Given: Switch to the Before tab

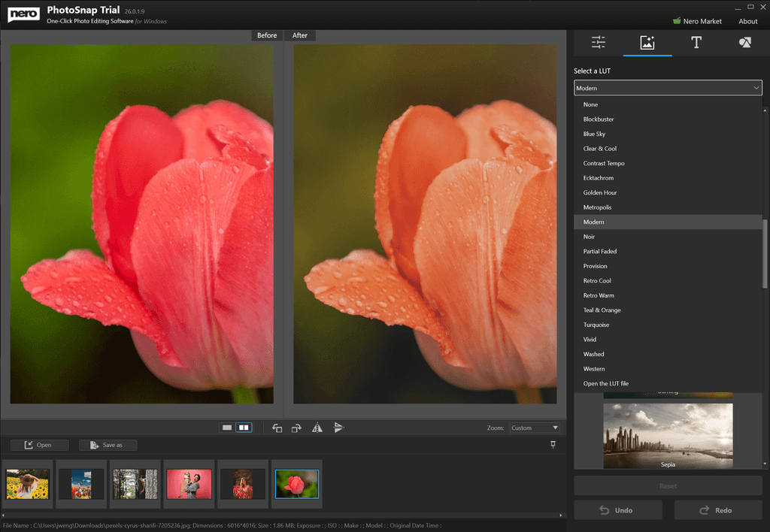Looking at the screenshot, I should (x=266, y=35).
